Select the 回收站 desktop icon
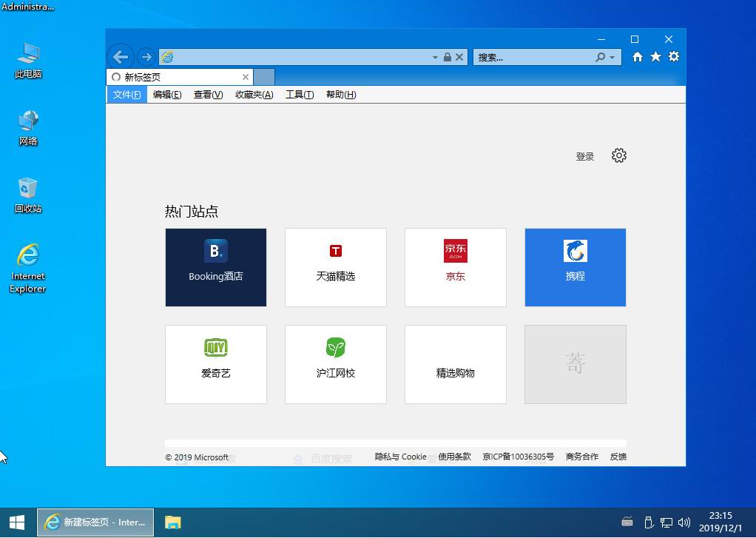 click(x=28, y=195)
